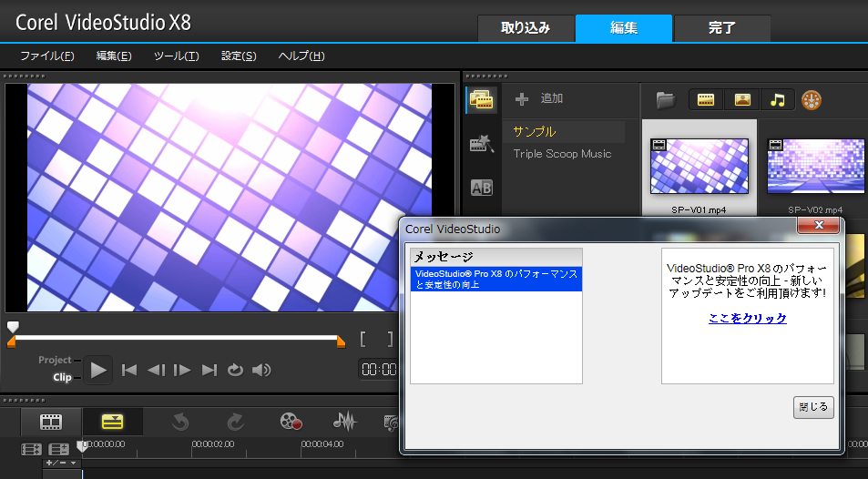Open the 設定(S) menu
The height and width of the screenshot is (479, 868).
click(239, 56)
